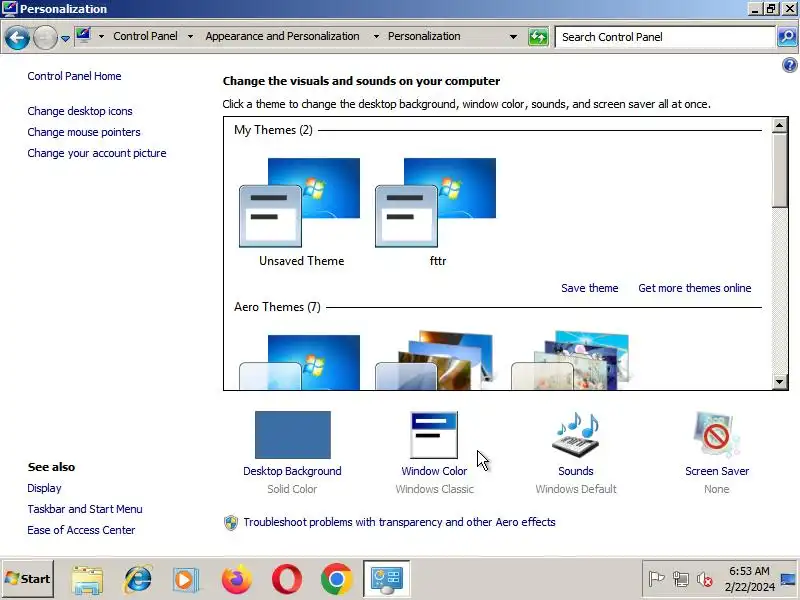This screenshot has width=800, height=600.
Task: Refresh the page with green arrows icon
Action: tap(538, 37)
